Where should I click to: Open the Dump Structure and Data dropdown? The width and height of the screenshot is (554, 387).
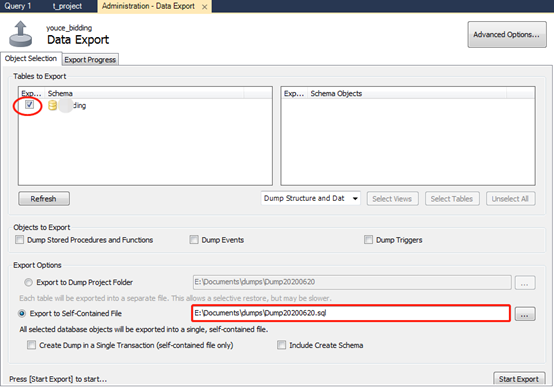click(311, 198)
